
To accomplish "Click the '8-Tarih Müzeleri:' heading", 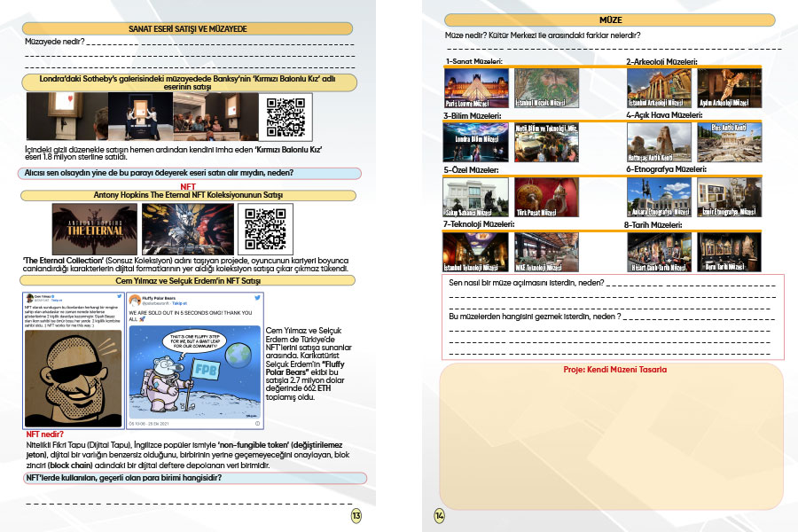I will coord(653,224).
